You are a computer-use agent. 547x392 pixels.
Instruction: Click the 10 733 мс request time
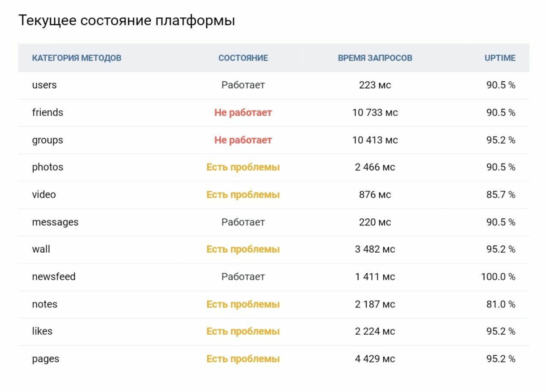click(375, 113)
